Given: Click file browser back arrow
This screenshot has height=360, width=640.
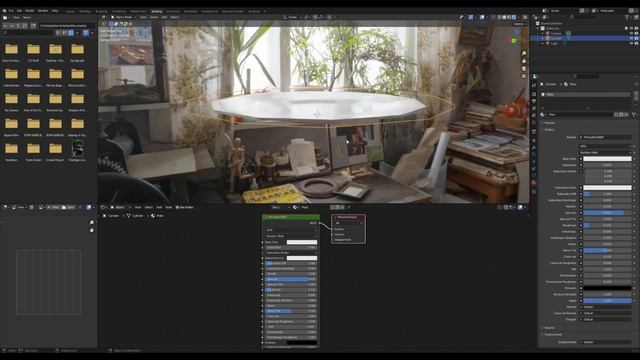Looking at the screenshot, I should click(x=6, y=26).
